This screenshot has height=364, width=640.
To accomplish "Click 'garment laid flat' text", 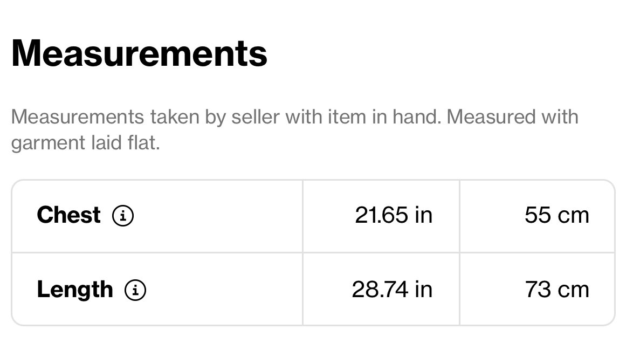I will pos(84,143).
